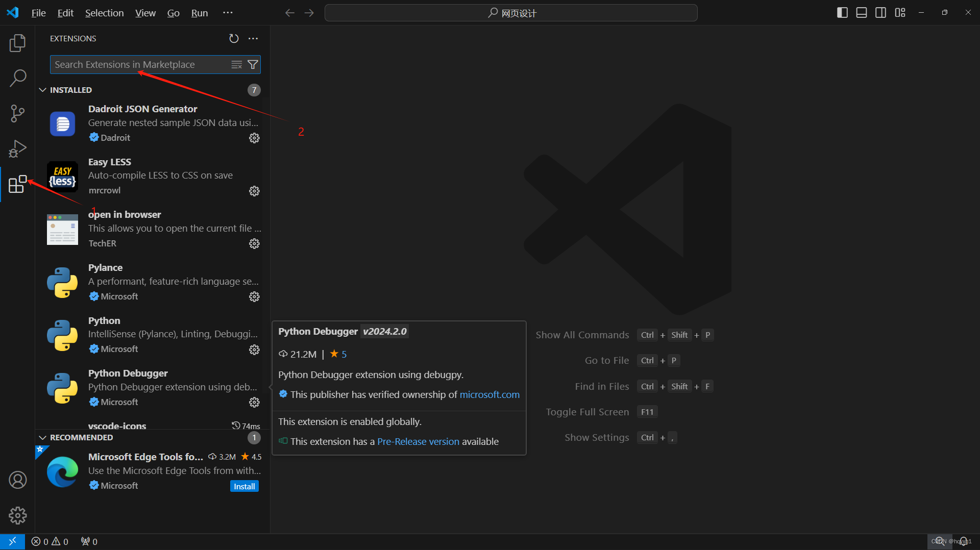Collapse the RECOMMENDED section
980x550 pixels.
click(43, 438)
